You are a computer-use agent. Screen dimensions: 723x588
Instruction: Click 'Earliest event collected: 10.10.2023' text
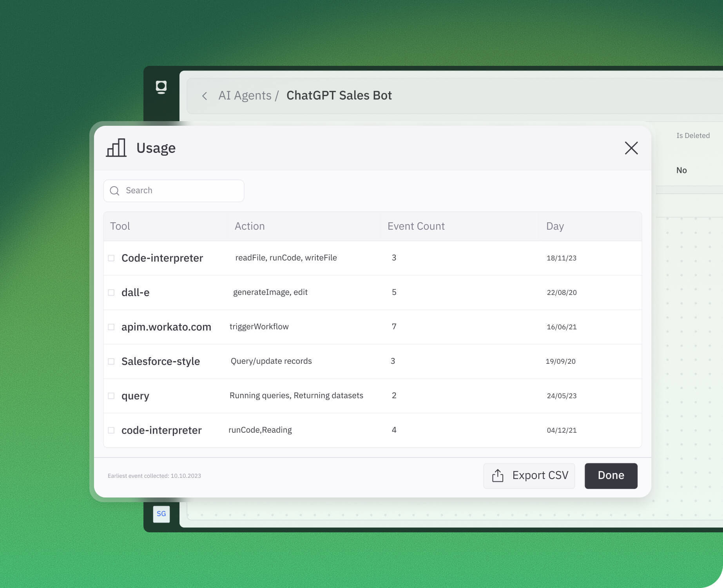pos(154,476)
